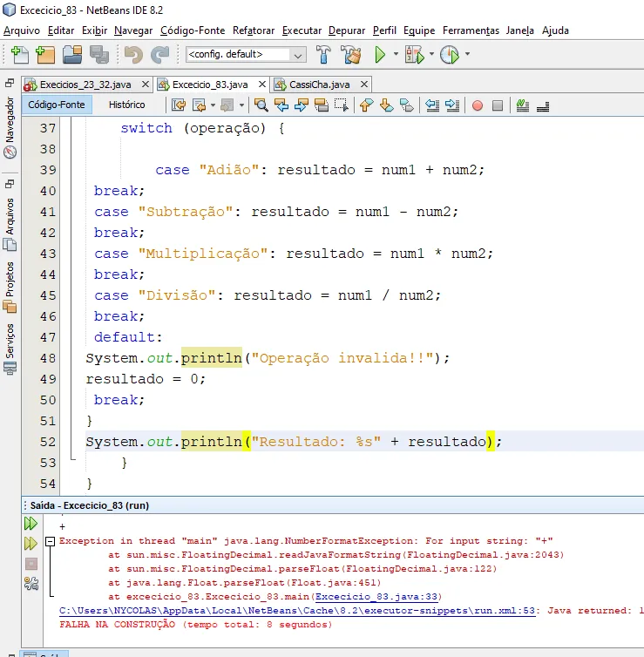Click the Build Project hammer icon

[323, 55]
